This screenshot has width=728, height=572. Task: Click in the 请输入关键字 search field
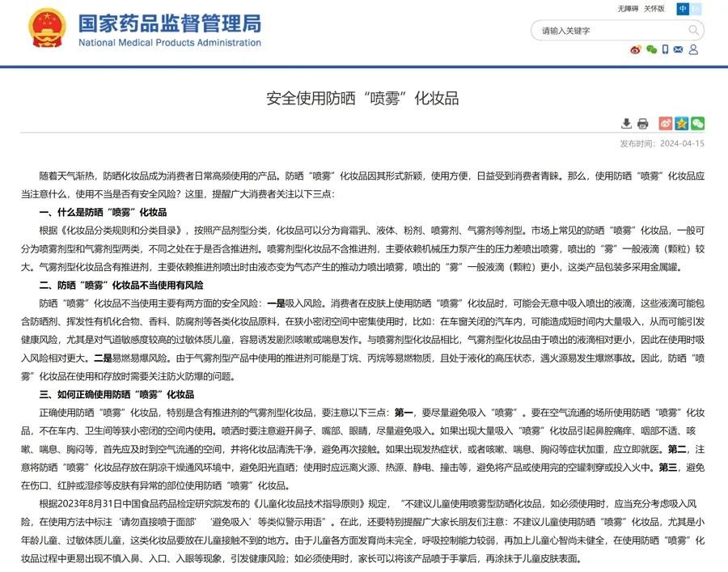pyautogui.click(x=607, y=31)
